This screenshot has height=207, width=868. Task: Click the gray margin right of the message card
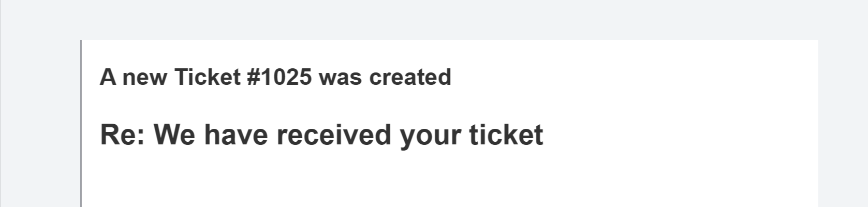[x=843, y=124]
